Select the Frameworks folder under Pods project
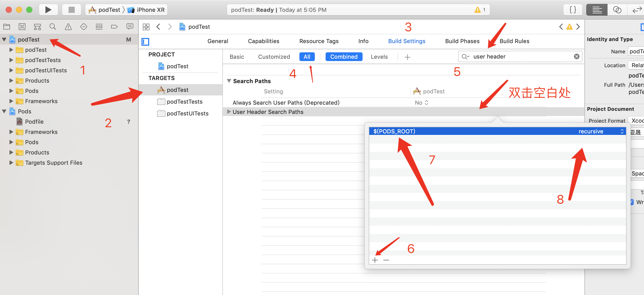Image resolution: width=644 pixels, height=295 pixels. tap(41, 132)
